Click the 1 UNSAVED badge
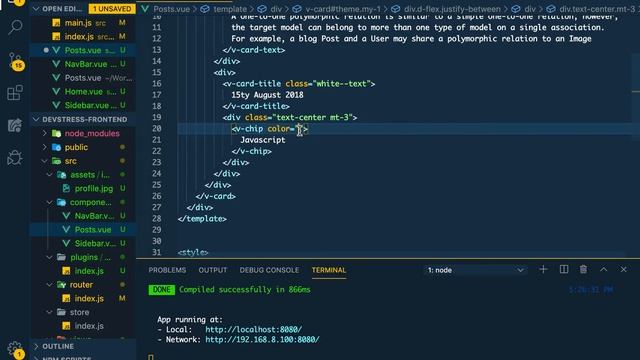This screenshot has height=360, width=640. 112,9
